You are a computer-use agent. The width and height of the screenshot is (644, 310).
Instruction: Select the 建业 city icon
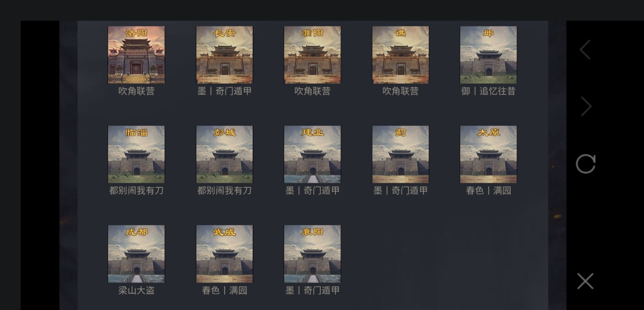click(x=312, y=154)
